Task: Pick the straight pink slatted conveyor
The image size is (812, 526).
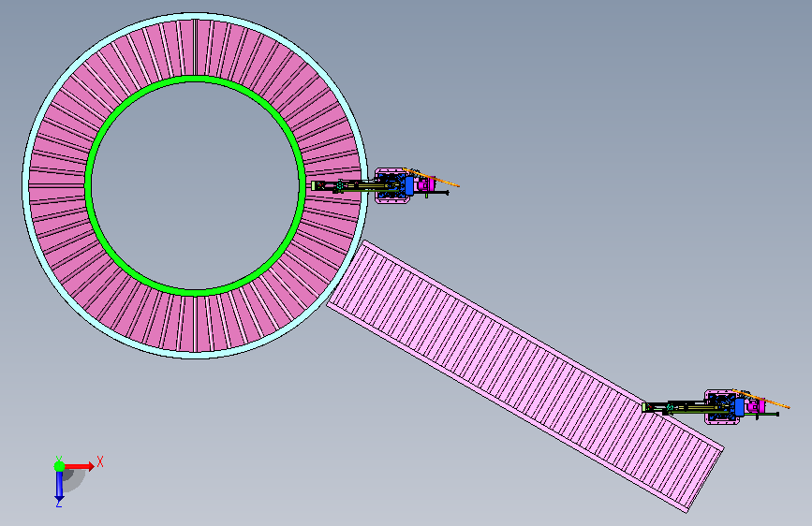Action: coord(525,376)
